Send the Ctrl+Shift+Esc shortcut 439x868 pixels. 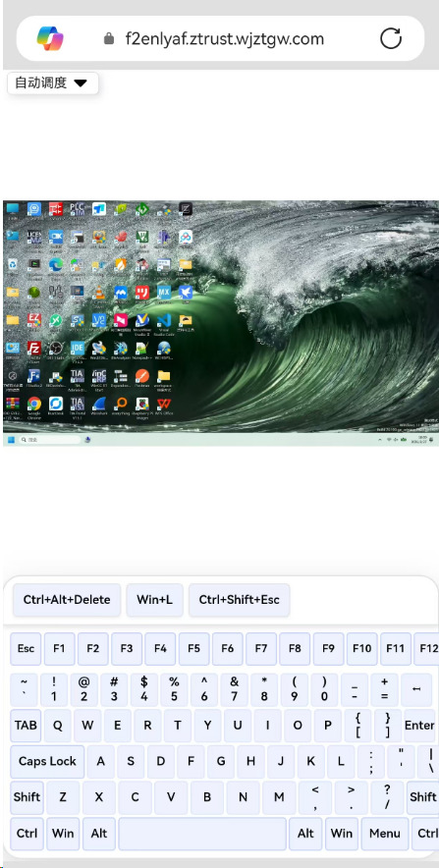[240, 600]
